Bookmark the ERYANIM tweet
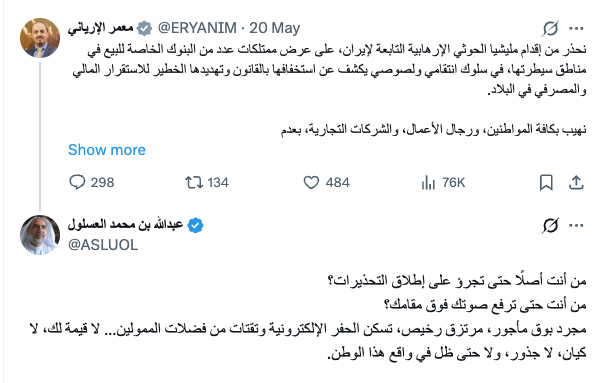The image size is (601, 383). [546, 182]
